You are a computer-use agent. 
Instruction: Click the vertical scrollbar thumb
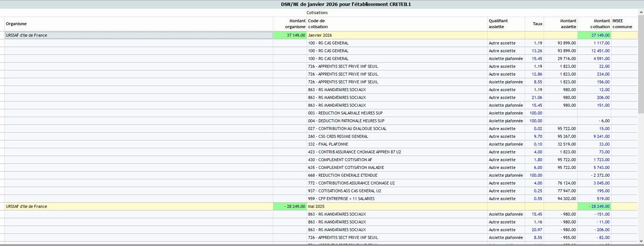point(641,64)
